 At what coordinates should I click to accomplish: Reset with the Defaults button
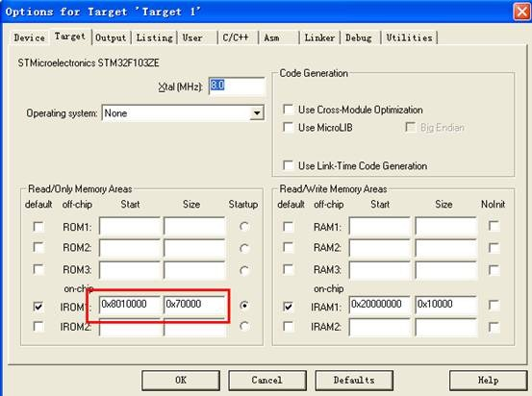click(354, 380)
